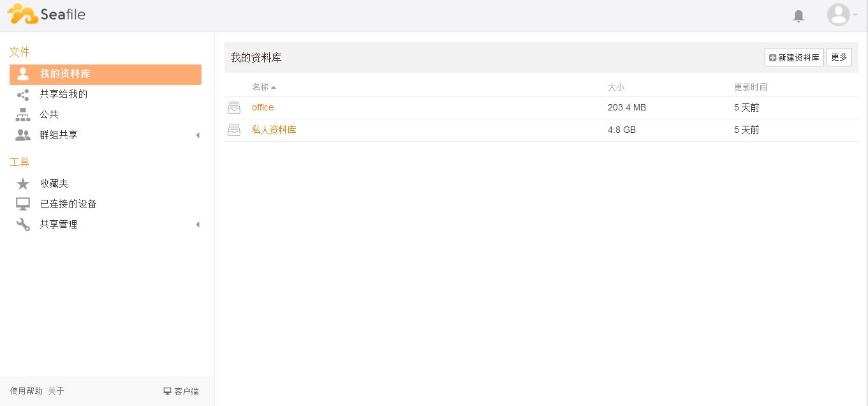Image resolution: width=868 pixels, height=406 pixels.
Task: Open the 客户端 download link
Action: [181, 391]
